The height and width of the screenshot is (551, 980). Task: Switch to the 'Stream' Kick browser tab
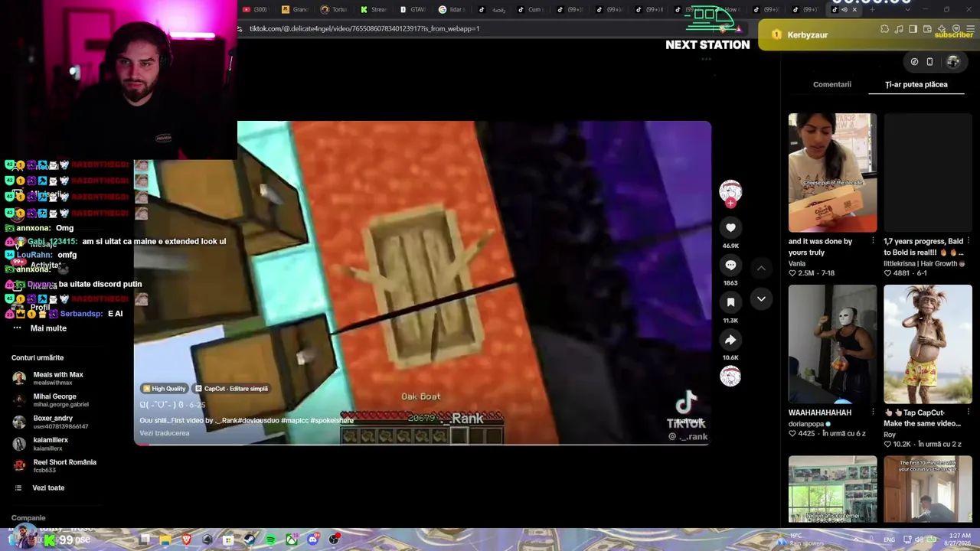(374, 9)
